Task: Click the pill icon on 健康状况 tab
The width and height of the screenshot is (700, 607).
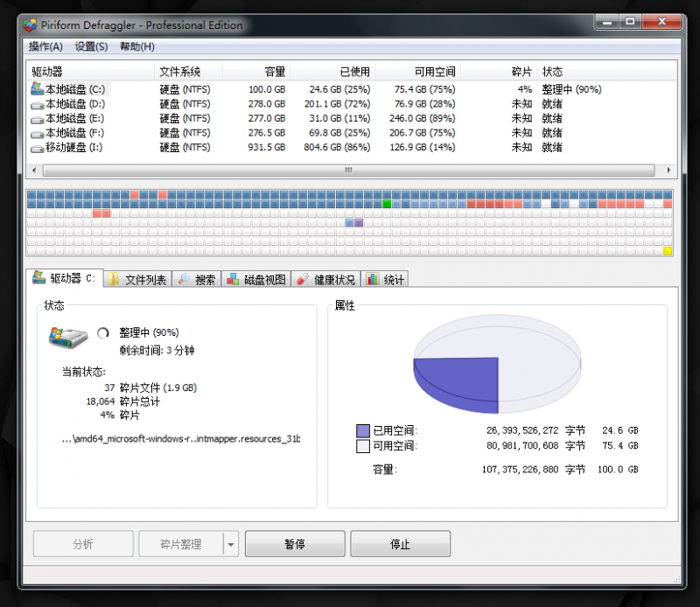Action: (x=303, y=279)
